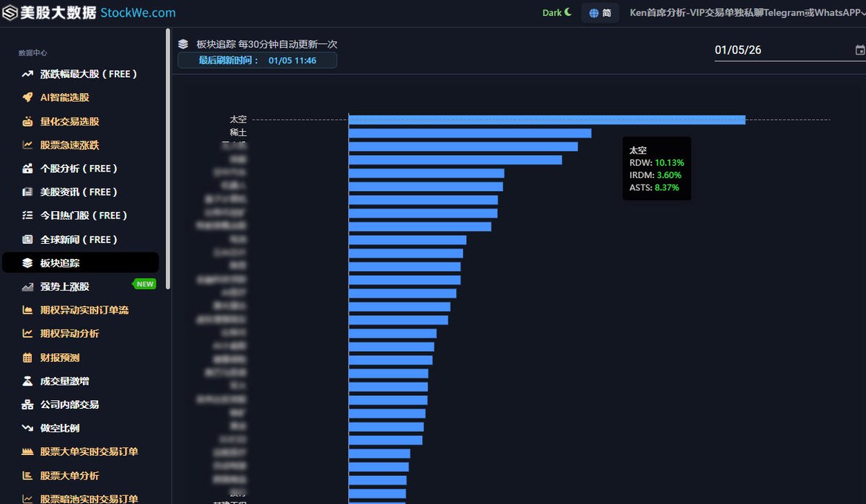Open 全球新闻（FREE）entry

click(79, 239)
